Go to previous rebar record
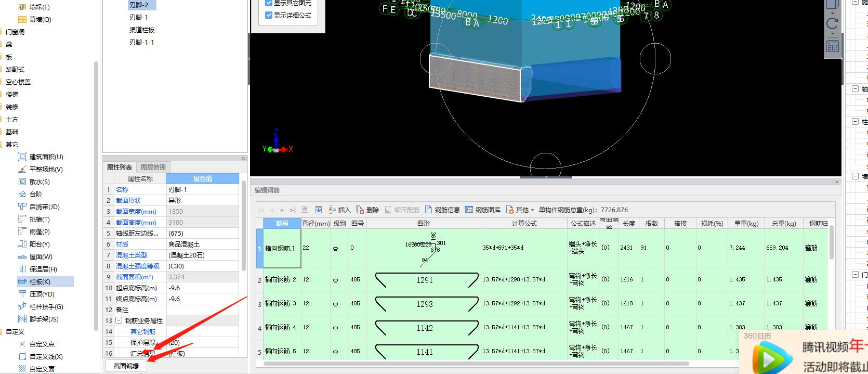Image resolution: width=868 pixels, height=374 pixels. point(272,210)
